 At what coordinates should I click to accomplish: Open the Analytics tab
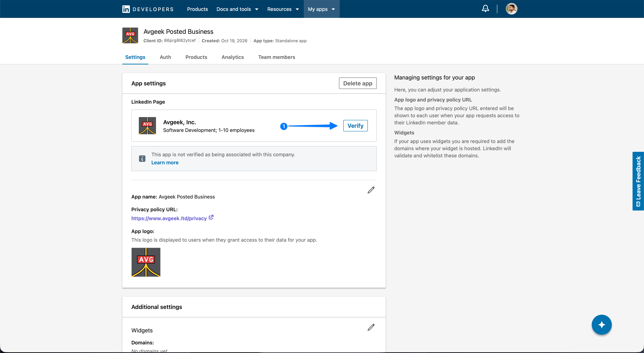click(233, 57)
